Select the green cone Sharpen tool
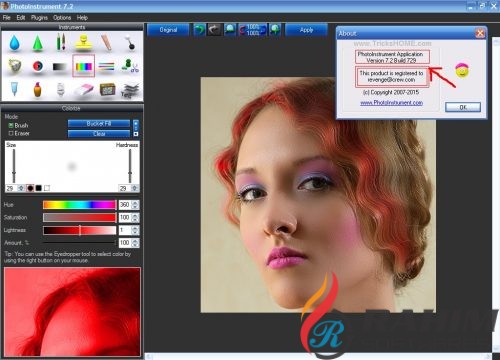The image size is (500, 360). [x=38, y=43]
